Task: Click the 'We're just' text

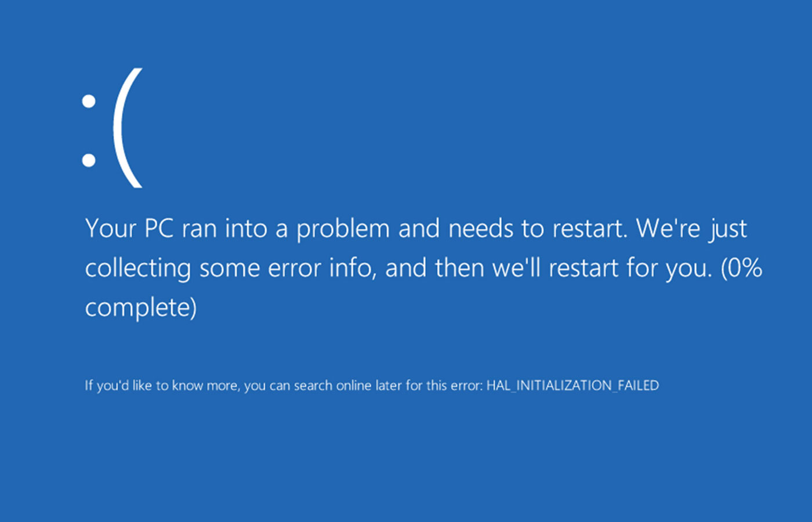Action: [x=692, y=229]
